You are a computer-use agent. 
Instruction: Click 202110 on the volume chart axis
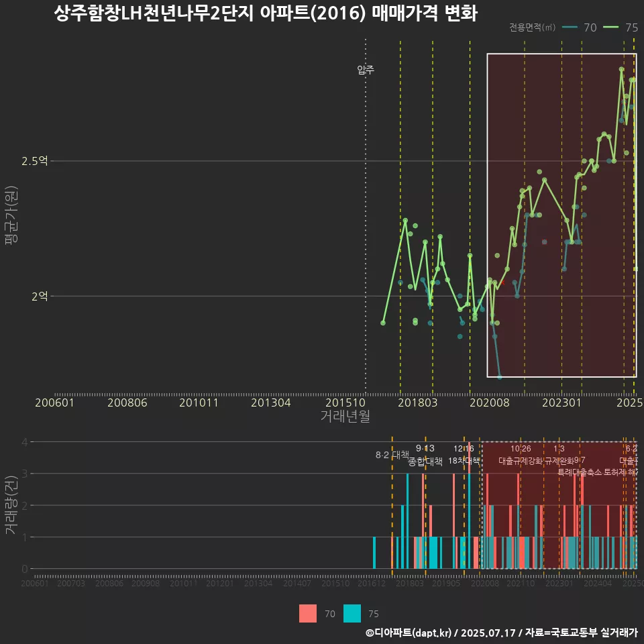click(x=521, y=583)
